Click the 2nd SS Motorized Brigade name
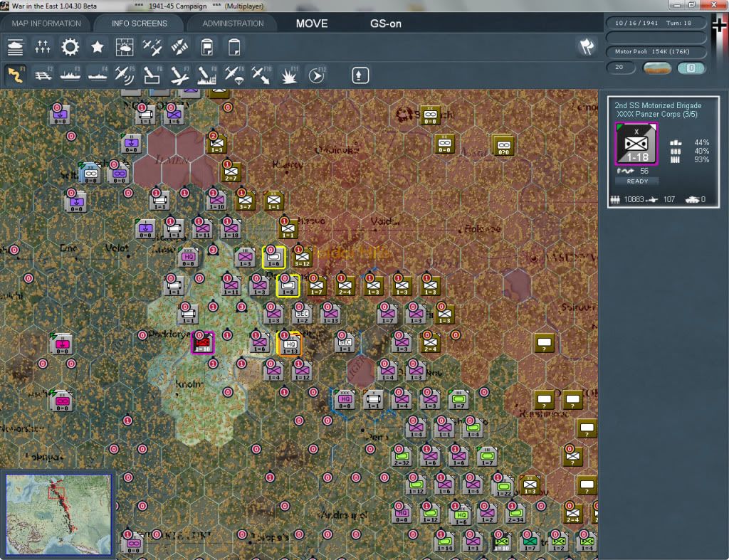The width and height of the screenshot is (729, 560). coord(658,105)
